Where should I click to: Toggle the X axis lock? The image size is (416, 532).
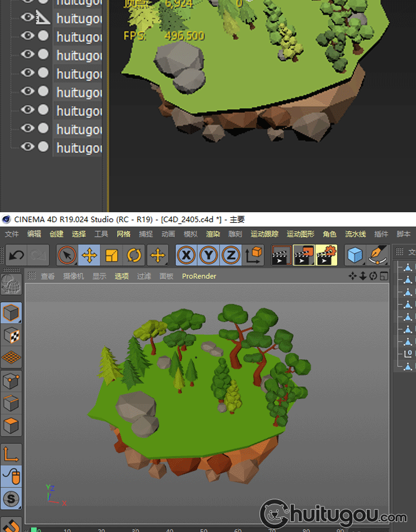click(x=187, y=255)
